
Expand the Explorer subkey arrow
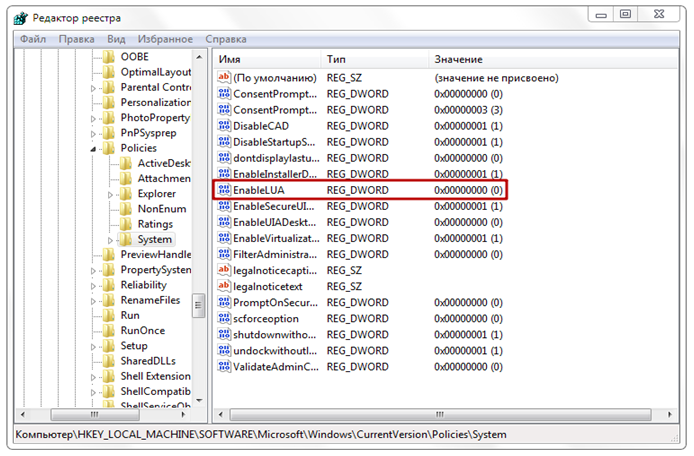[110, 194]
